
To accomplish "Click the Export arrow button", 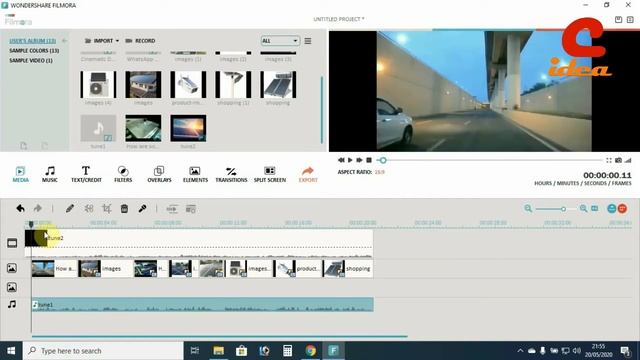I will pyautogui.click(x=308, y=174).
